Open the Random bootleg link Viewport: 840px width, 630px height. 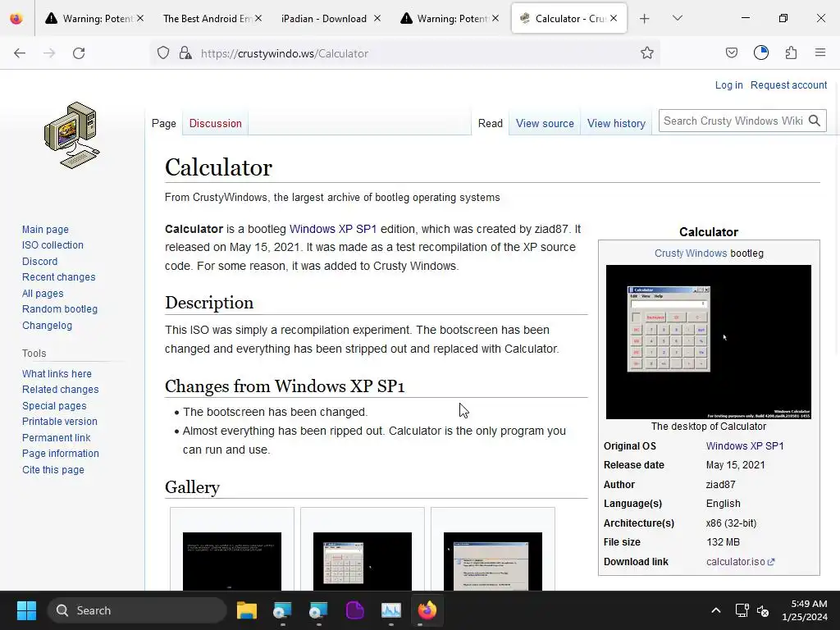(x=60, y=309)
